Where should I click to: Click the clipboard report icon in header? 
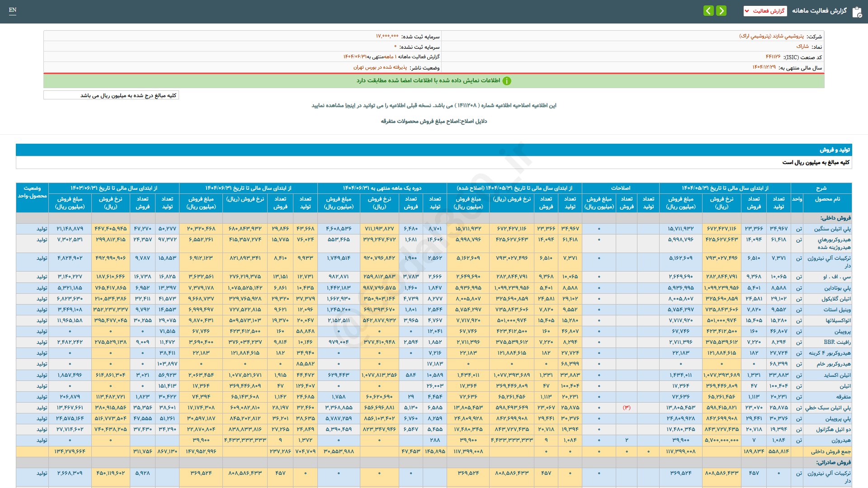tap(857, 12)
